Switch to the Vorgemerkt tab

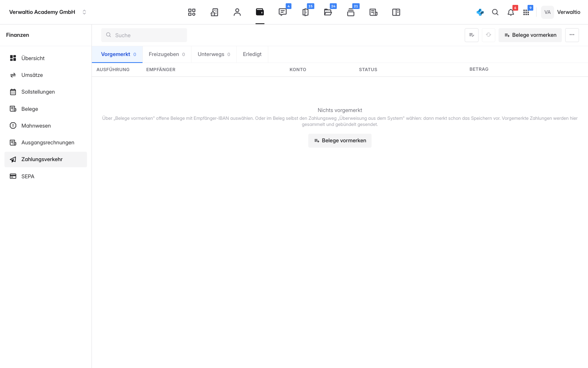[x=117, y=54]
